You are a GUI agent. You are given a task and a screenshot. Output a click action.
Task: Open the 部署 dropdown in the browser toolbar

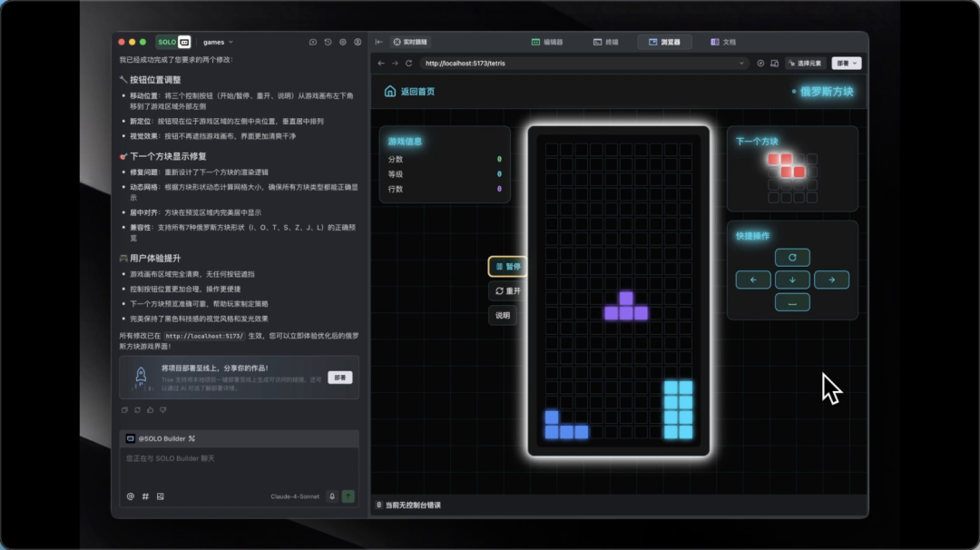847,64
